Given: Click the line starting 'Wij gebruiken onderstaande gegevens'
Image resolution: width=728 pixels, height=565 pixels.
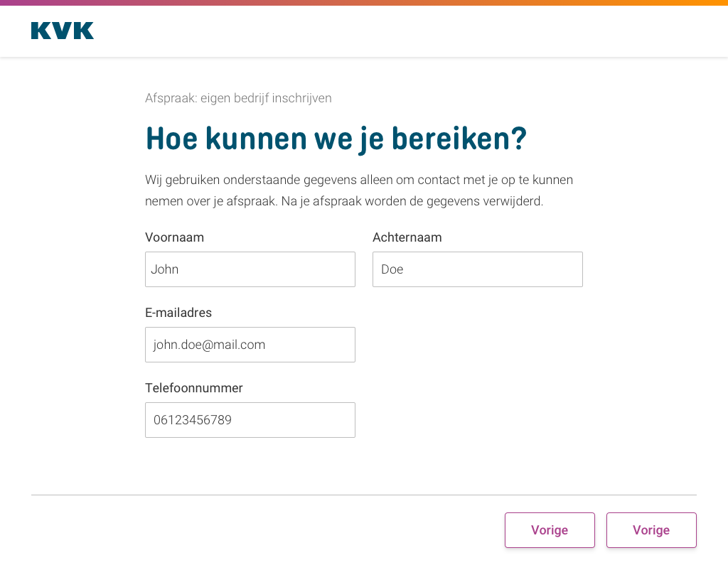Looking at the screenshot, I should 359,180.
